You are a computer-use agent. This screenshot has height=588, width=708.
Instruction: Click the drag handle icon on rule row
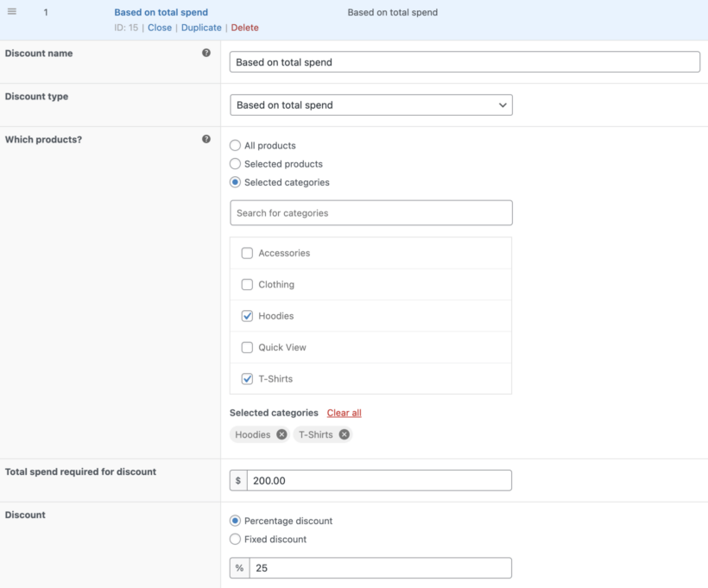(12, 12)
